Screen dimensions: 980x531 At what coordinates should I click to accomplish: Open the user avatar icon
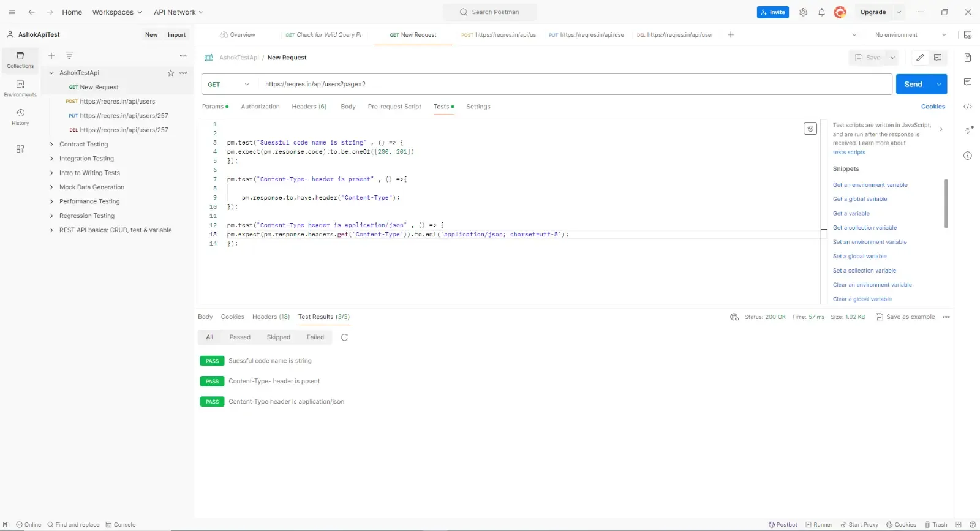(840, 12)
